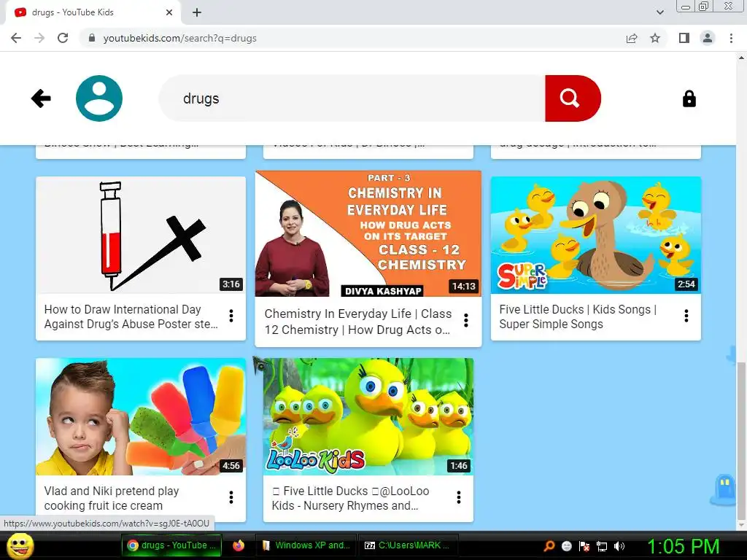Image resolution: width=747 pixels, height=560 pixels.
Task: Click the page vertical scrollbar thumb
Action: 741,440
